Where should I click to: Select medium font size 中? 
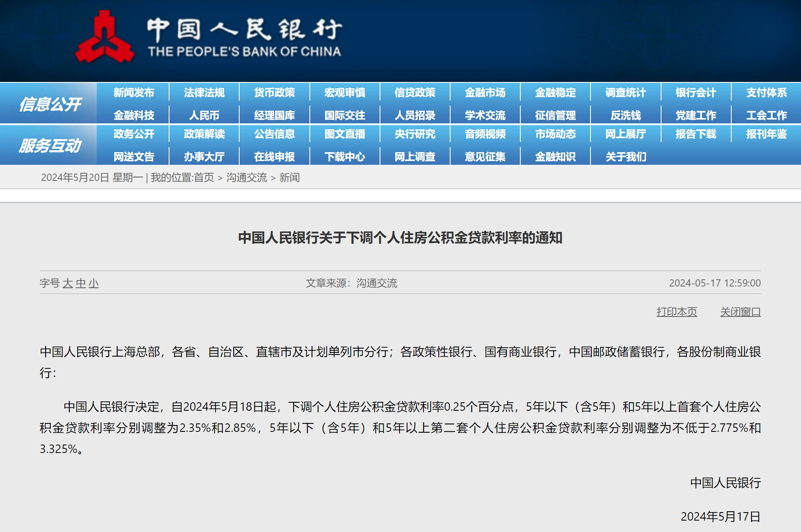[80, 284]
